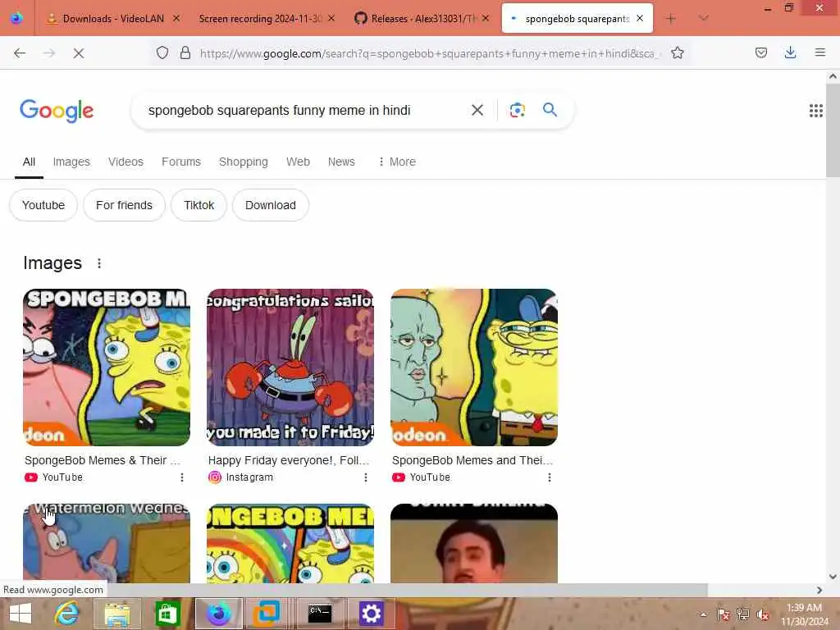Open Command Prompt from the taskbar
The height and width of the screenshot is (630, 840).
(x=320, y=614)
